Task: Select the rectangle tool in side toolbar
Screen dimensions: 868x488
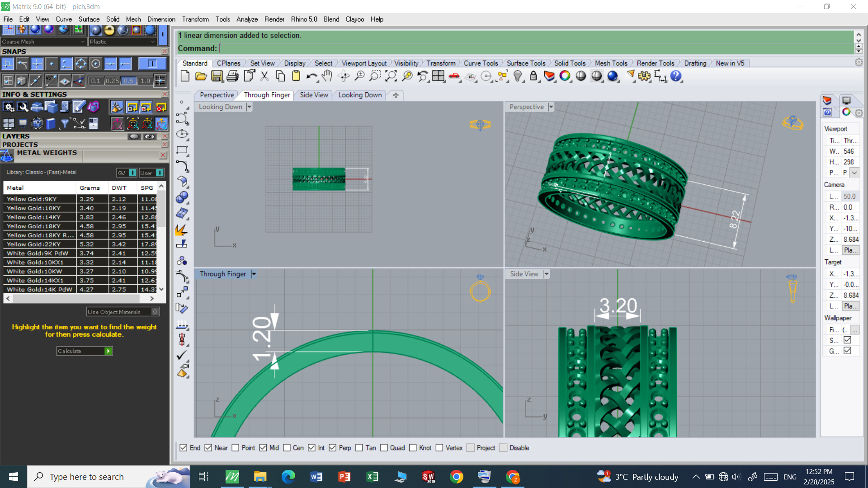Action: pos(182,150)
